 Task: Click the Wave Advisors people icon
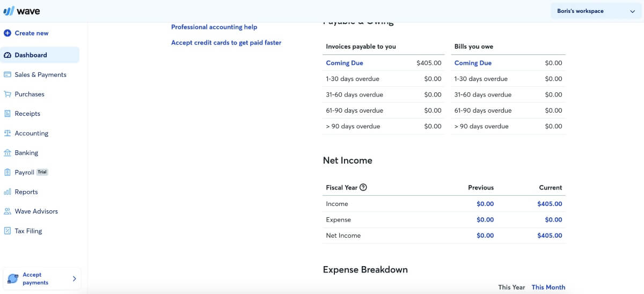7,211
